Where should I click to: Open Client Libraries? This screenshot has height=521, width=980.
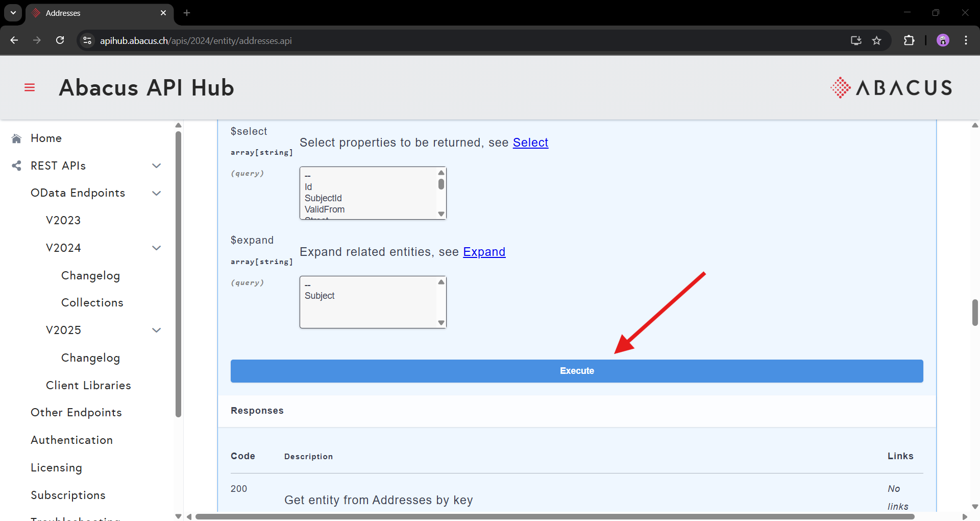(x=88, y=385)
